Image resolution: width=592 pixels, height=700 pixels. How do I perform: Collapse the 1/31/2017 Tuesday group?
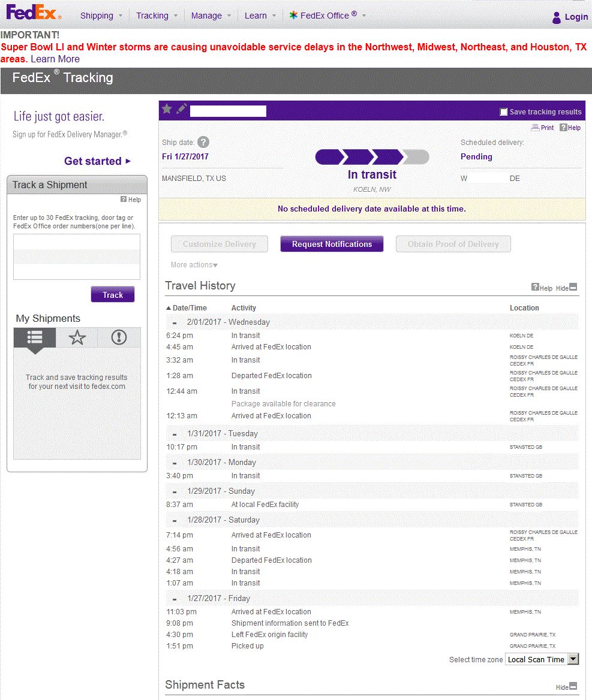[x=175, y=434]
